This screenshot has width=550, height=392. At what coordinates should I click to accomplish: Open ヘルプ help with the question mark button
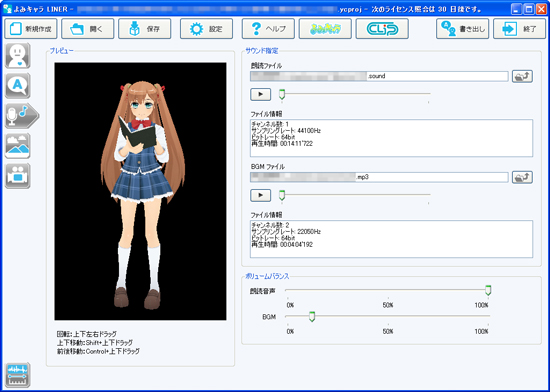pyautogui.click(x=268, y=29)
